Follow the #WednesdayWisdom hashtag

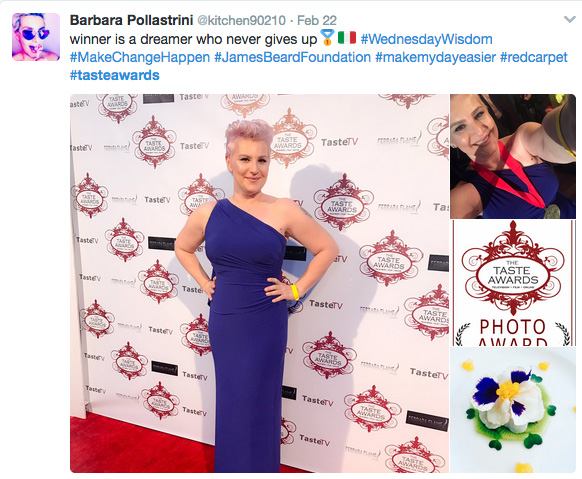click(x=426, y=39)
